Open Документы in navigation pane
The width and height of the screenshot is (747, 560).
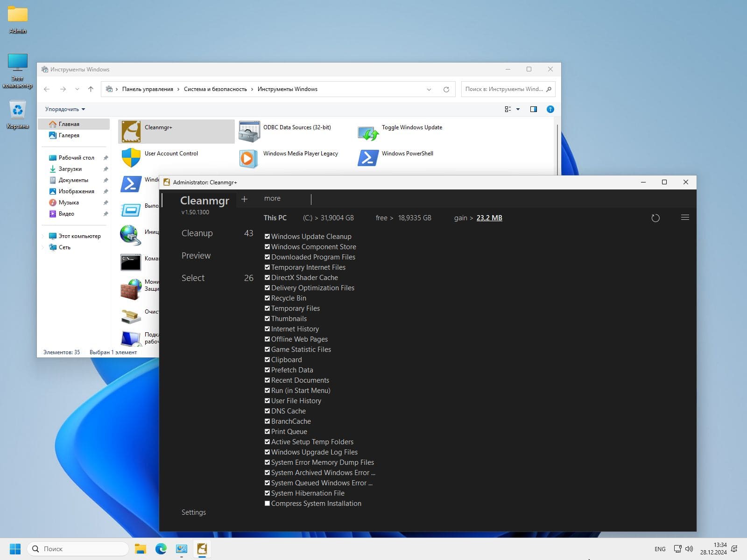click(x=73, y=180)
